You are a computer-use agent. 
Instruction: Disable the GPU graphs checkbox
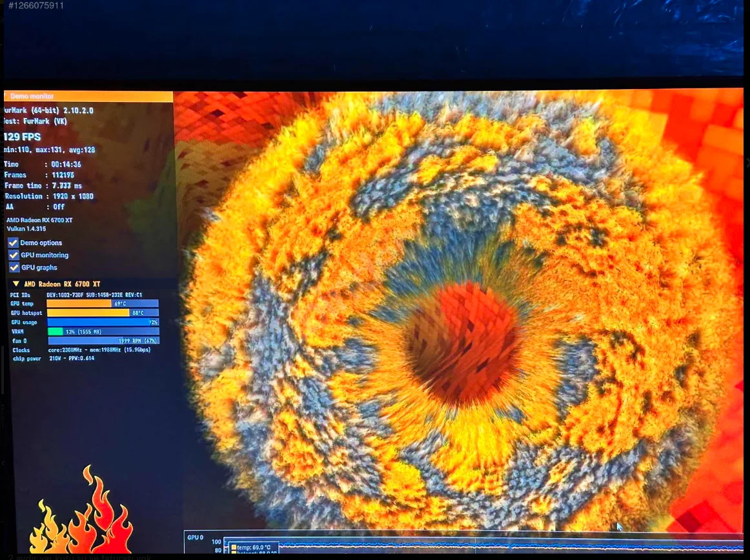pyautogui.click(x=14, y=267)
